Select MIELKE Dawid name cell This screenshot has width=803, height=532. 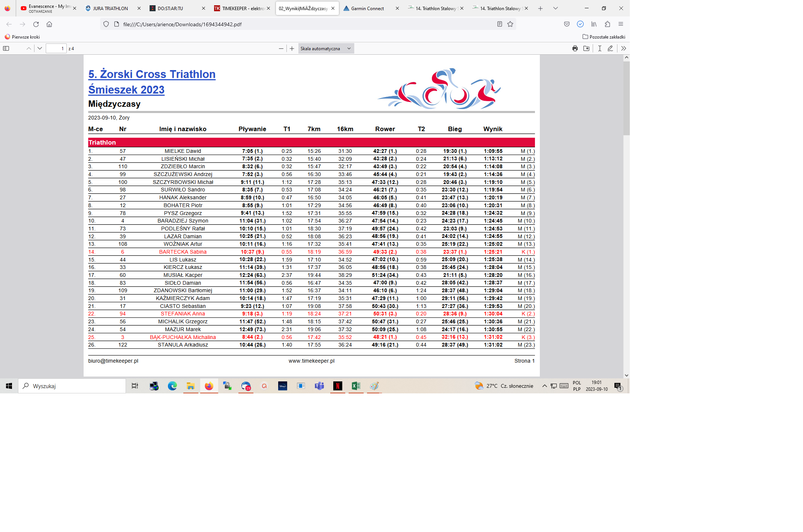click(183, 151)
